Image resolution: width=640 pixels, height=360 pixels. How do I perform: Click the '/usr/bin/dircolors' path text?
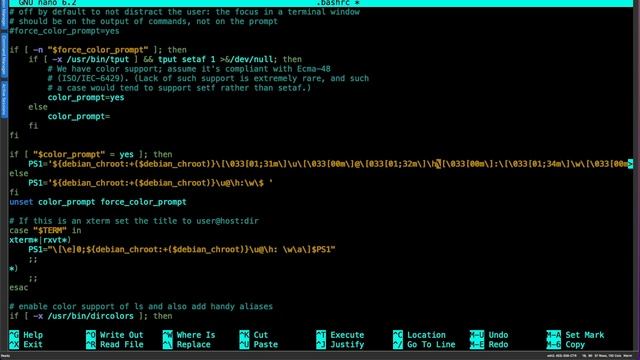pyautogui.click(x=91, y=316)
